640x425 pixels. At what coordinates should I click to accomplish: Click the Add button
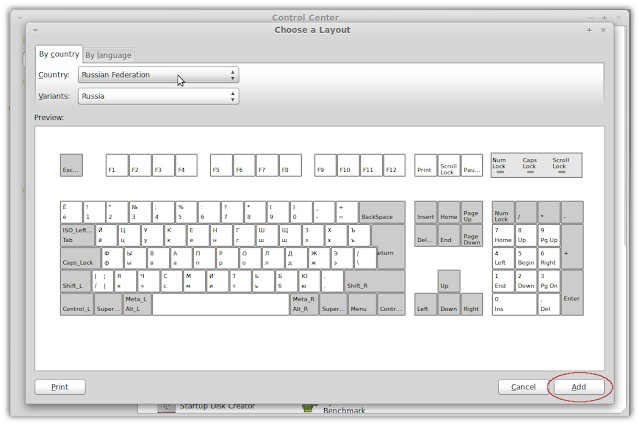click(x=578, y=386)
